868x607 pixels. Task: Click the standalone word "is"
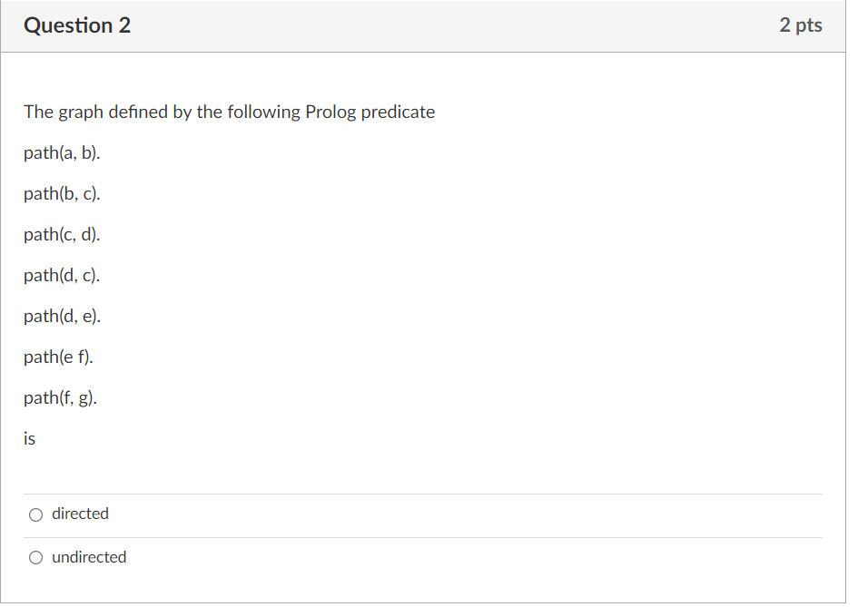pos(29,439)
